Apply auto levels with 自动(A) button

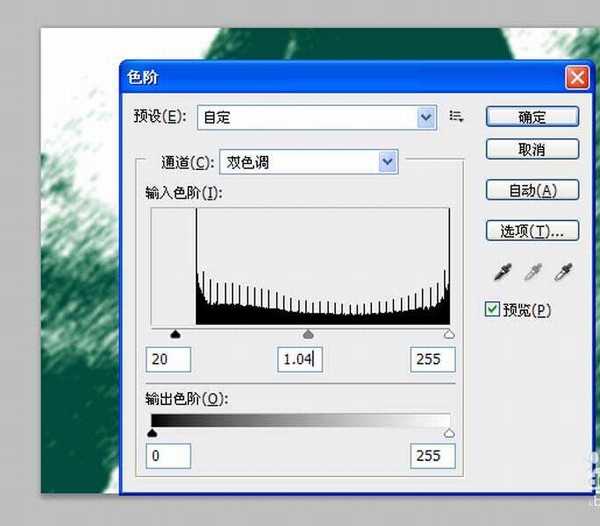532,190
